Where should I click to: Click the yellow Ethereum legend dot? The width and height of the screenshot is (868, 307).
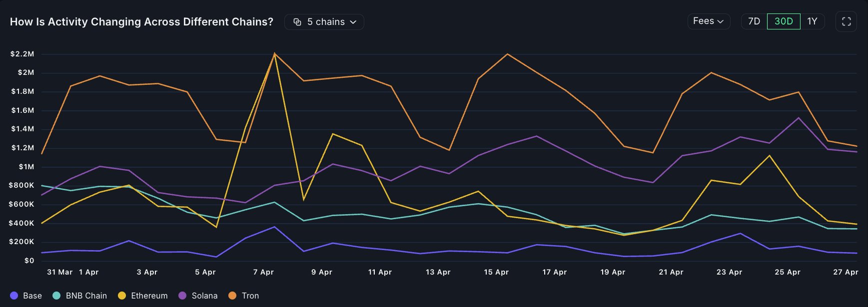[122, 296]
